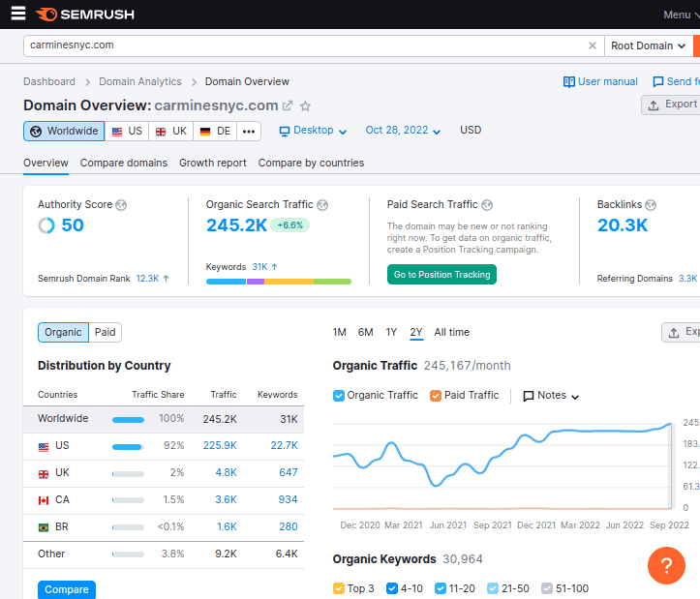Open Desktop device dropdown
The width and height of the screenshot is (700, 599).
[x=313, y=131]
